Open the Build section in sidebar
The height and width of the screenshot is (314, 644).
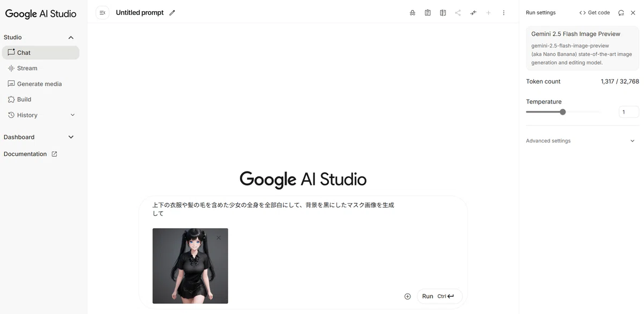(41, 99)
